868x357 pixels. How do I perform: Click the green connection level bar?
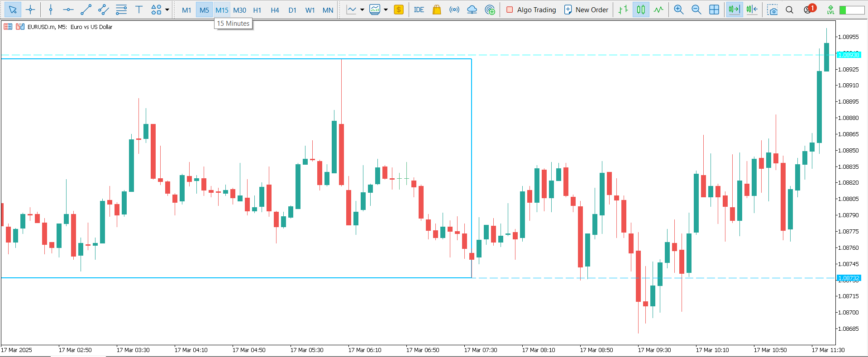851,10
